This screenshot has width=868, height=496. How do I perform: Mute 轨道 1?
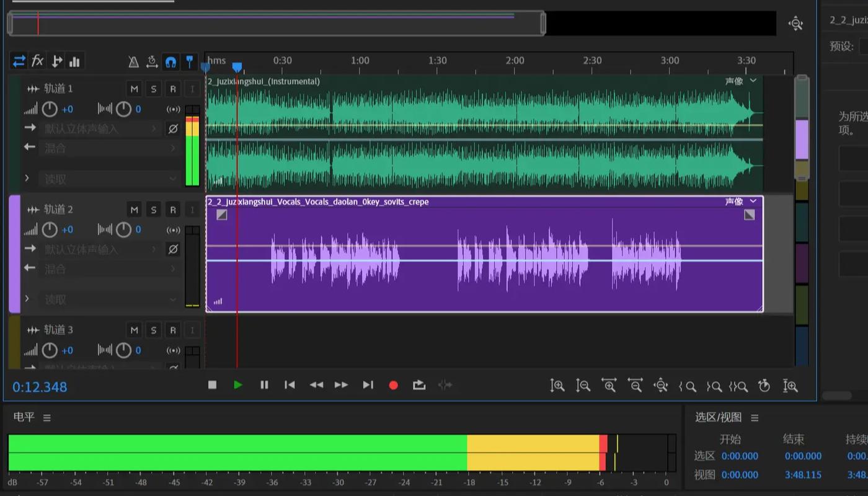[134, 89]
